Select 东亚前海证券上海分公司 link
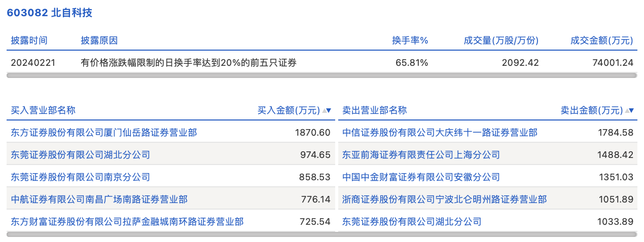Screen dimensions: 644x242 point(421,155)
